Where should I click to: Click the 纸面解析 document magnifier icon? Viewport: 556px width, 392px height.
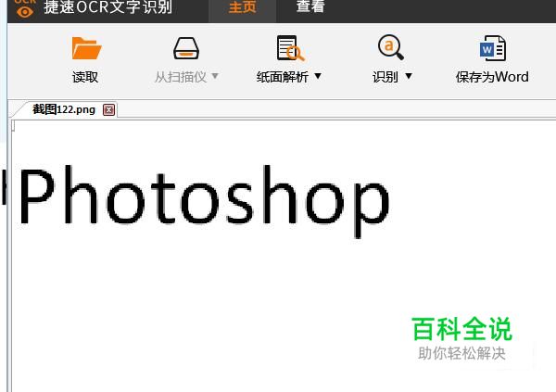click(290, 48)
